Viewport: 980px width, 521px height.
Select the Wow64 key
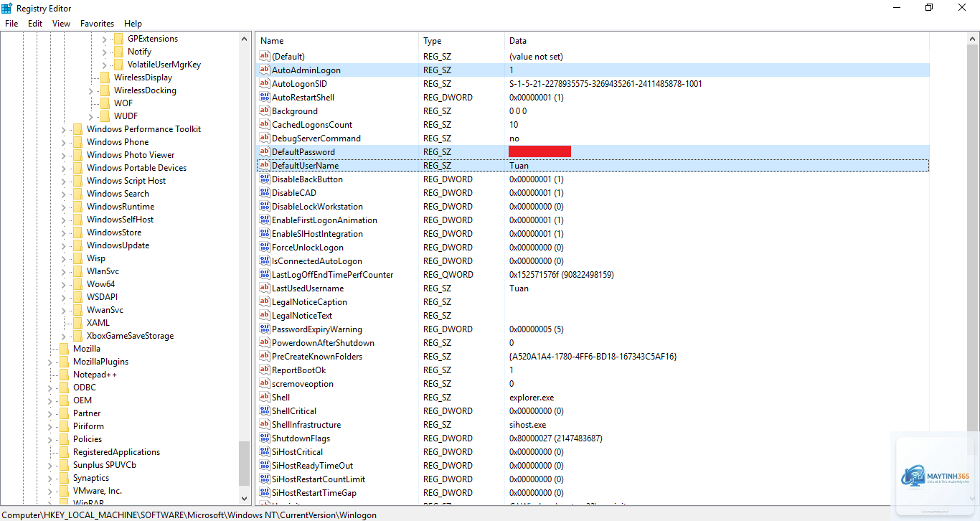[x=100, y=284]
